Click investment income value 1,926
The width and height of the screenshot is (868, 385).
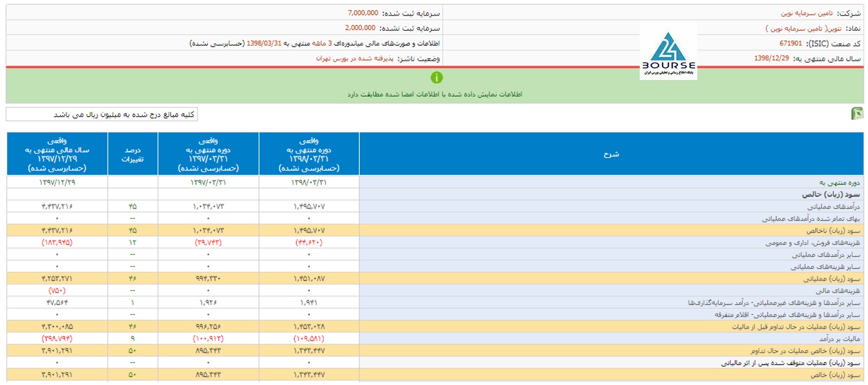pyautogui.click(x=208, y=303)
